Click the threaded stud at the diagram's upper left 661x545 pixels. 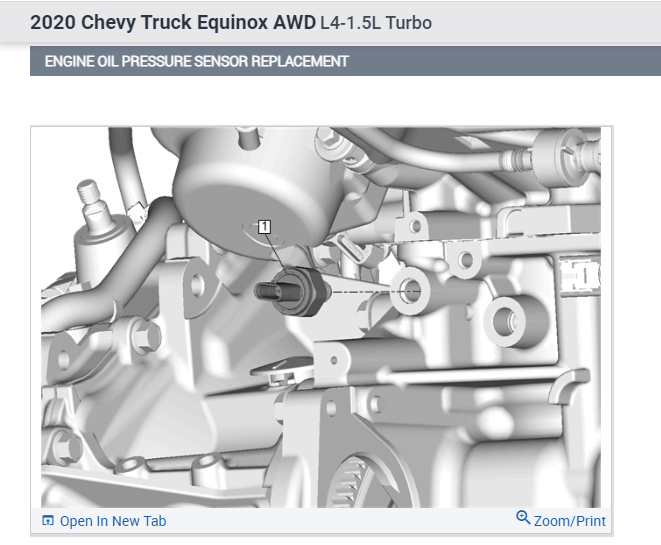click(x=90, y=195)
